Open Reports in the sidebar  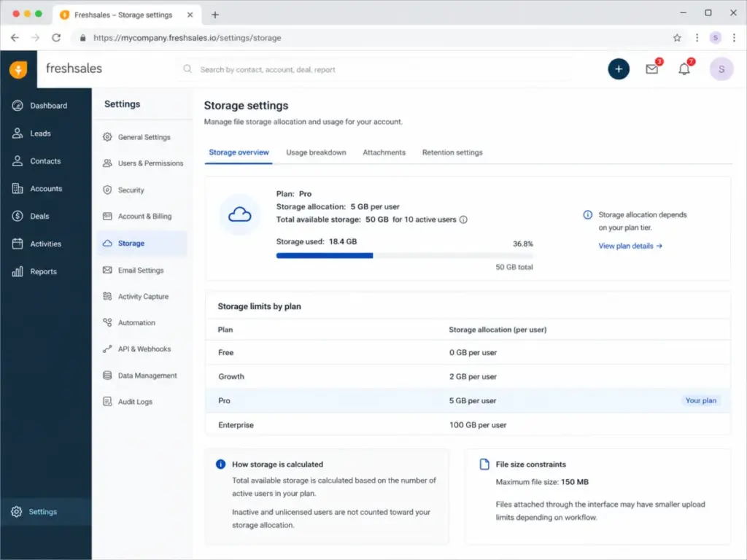pos(34,271)
